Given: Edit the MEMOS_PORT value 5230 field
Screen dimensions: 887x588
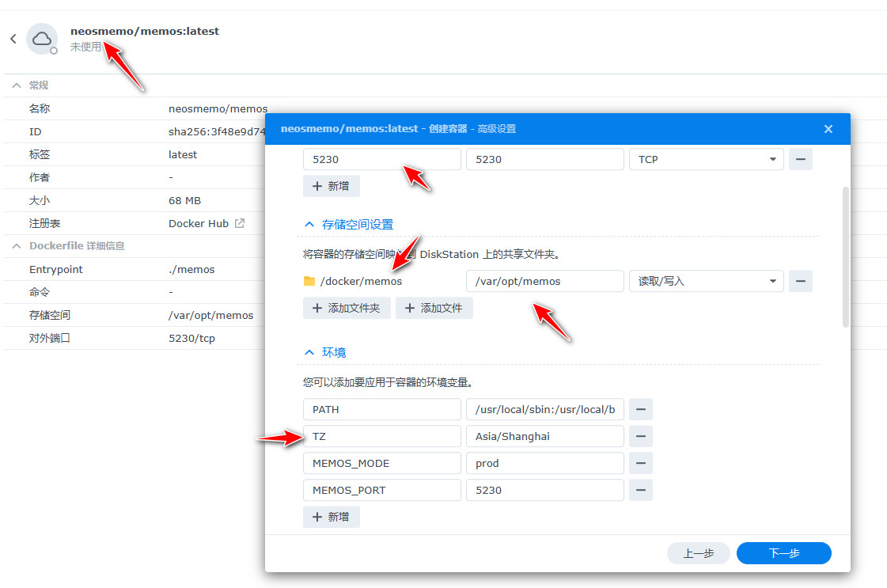Looking at the screenshot, I should coord(544,490).
